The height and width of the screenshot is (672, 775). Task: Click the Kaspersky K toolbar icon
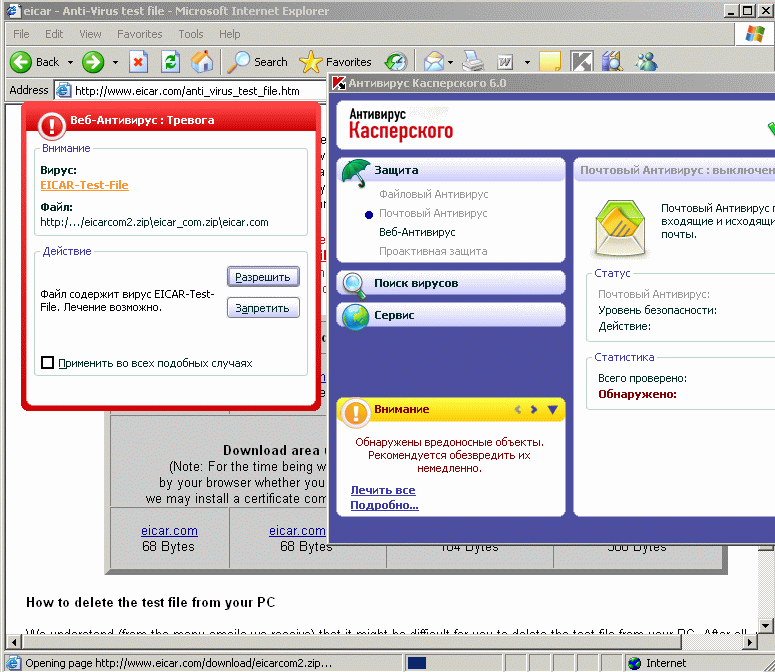pos(581,62)
